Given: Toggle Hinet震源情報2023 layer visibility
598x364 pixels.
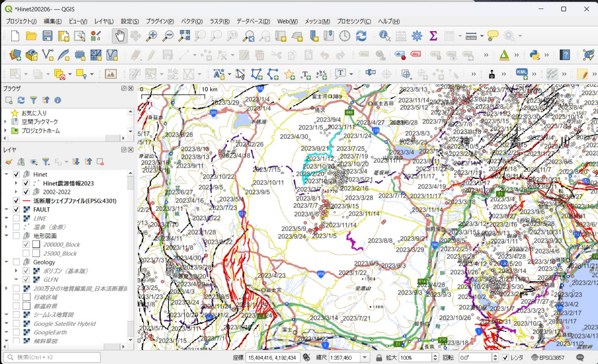Looking at the screenshot, I should [26, 183].
